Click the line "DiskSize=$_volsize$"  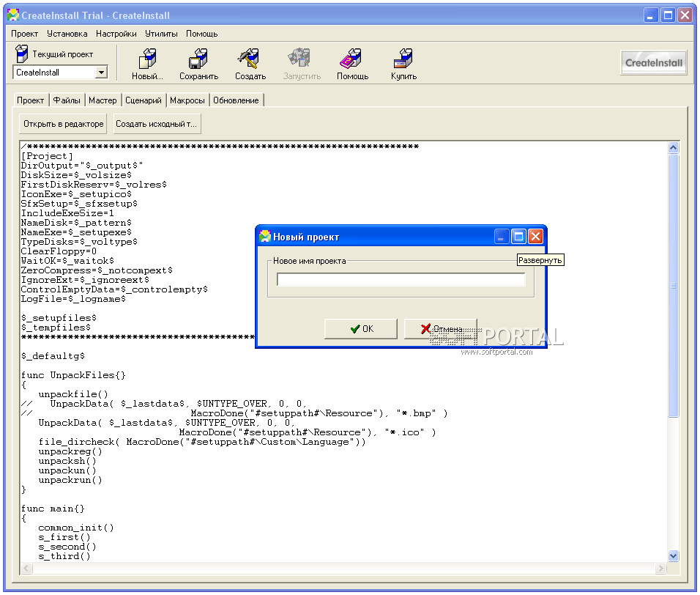[x=76, y=175]
